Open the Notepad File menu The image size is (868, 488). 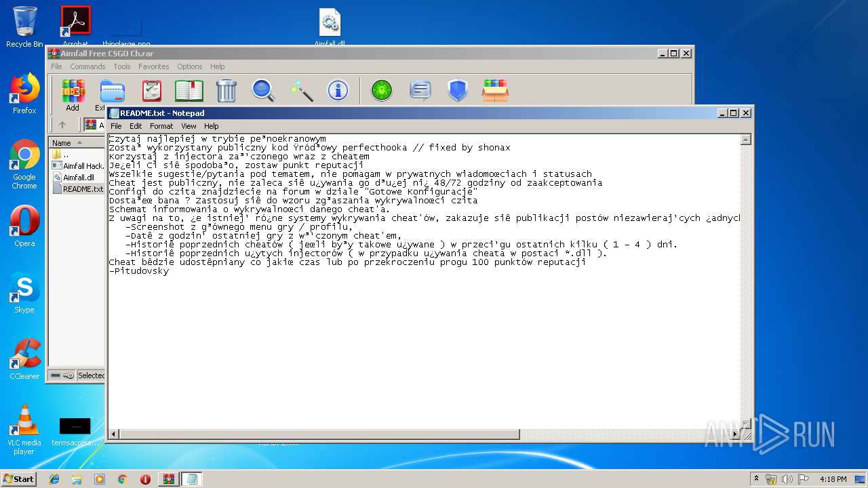coord(116,126)
